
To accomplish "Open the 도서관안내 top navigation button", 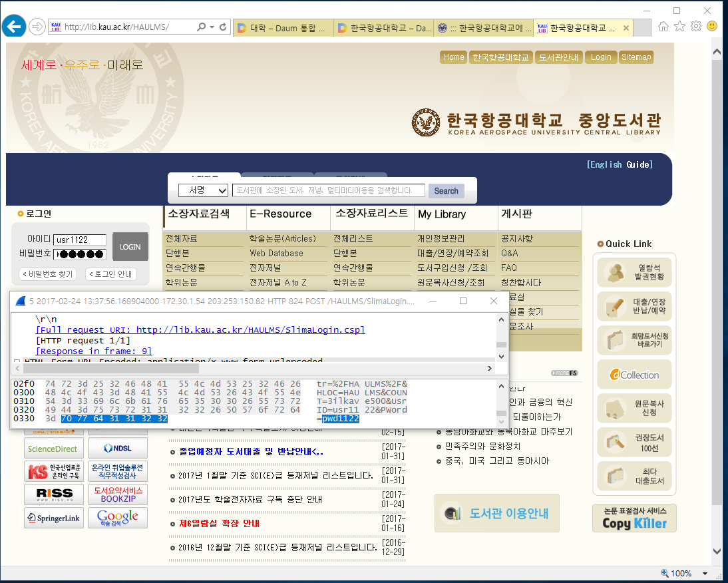I will pyautogui.click(x=559, y=57).
